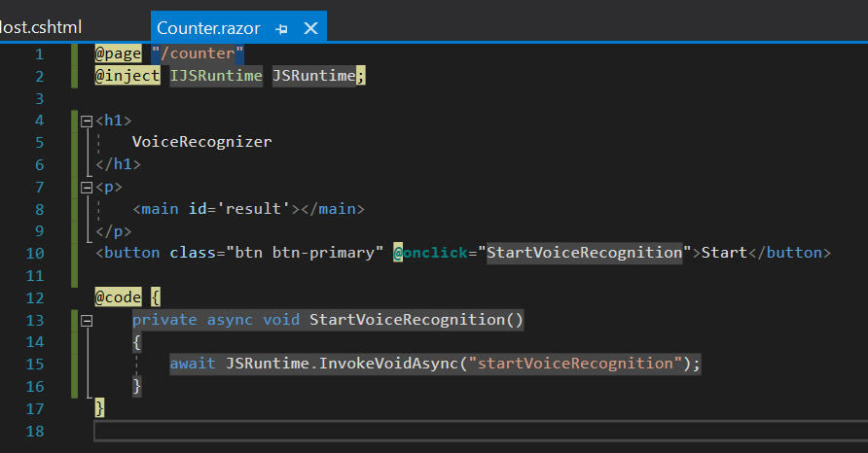The image size is (868, 453).
Task: Click line number 13 in the gutter
Action: coord(35,320)
